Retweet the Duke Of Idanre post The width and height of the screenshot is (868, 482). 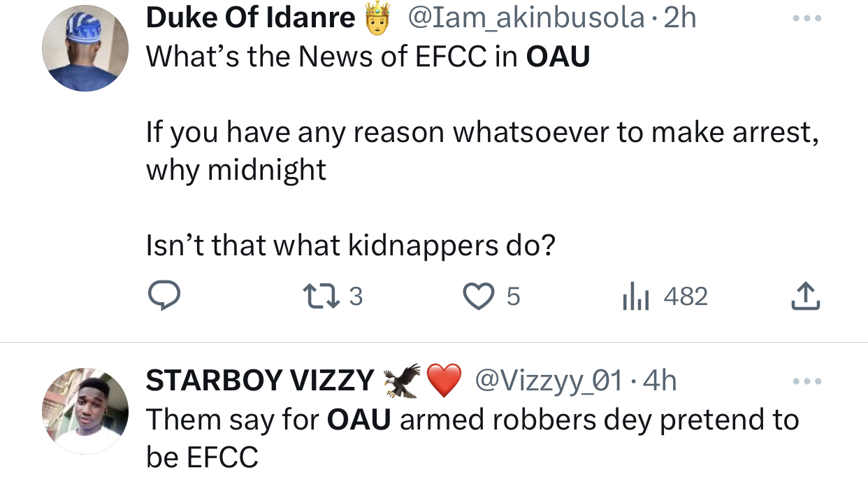[x=324, y=297]
